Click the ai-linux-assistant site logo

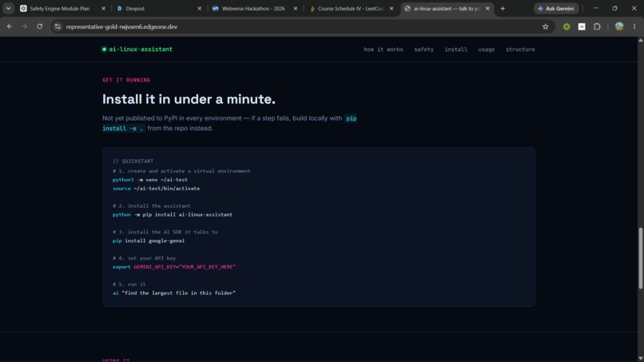coord(137,50)
